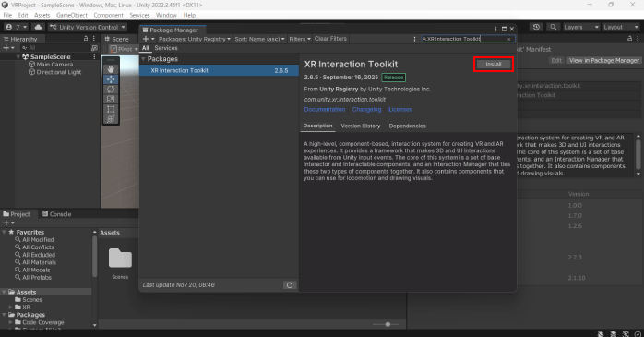Screen dimensions: 644x337
Task: Open the global search magnifier icon
Action: click(554, 27)
